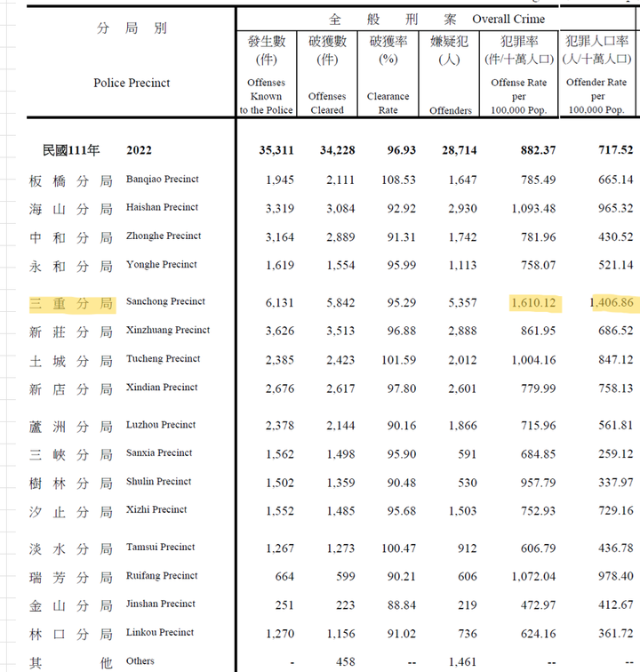Click the Linkou Precinct label
The width and height of the screenshot is (640, 672).
point(160,633)
